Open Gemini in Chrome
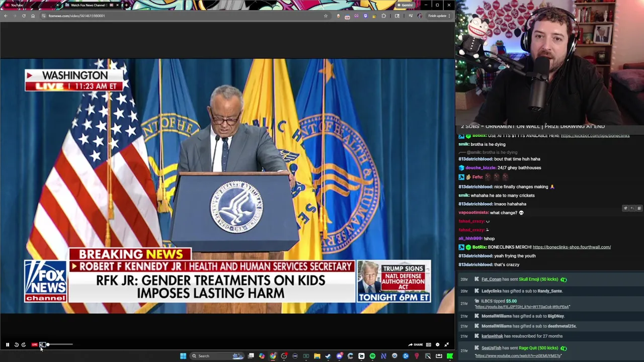Viewport: 644px width, 362px height. (405, 5)
